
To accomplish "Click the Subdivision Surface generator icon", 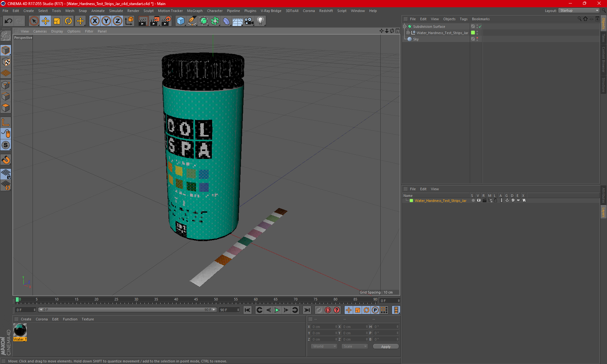I will pos(204,21).
